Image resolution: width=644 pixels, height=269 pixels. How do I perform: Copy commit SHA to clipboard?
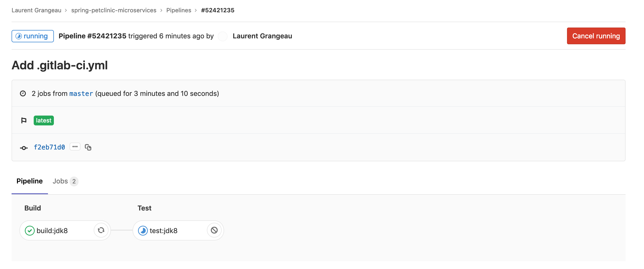[88, 148]
